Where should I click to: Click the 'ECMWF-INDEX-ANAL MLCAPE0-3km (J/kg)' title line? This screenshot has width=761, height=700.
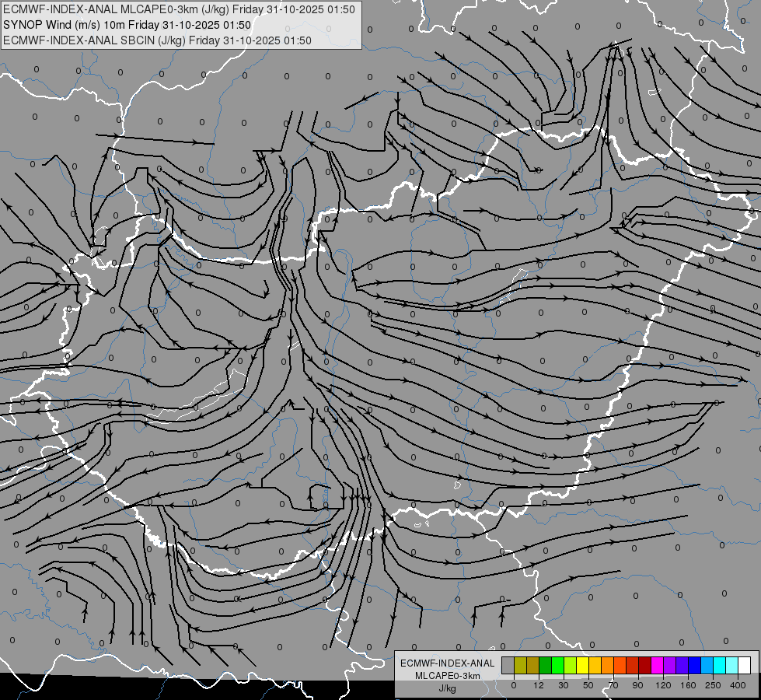pyautogui.click(x=179, y=9)
